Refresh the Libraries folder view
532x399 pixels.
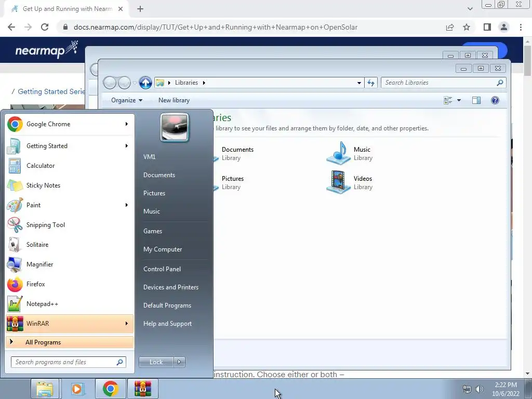[371, 83]
